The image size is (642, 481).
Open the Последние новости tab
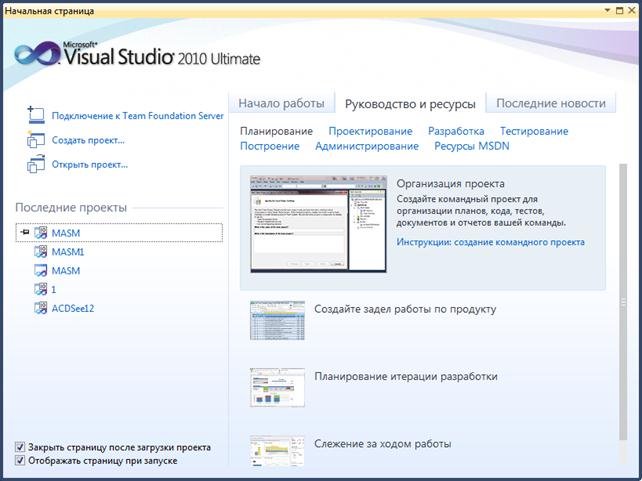551,103
